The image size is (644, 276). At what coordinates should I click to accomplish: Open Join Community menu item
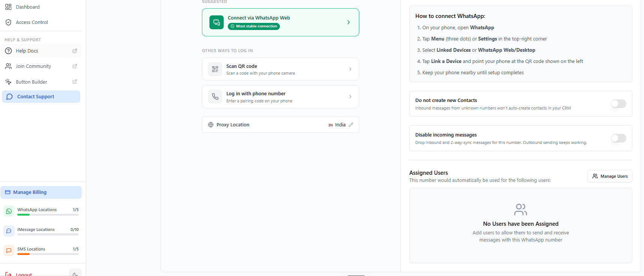coord(41,66)
